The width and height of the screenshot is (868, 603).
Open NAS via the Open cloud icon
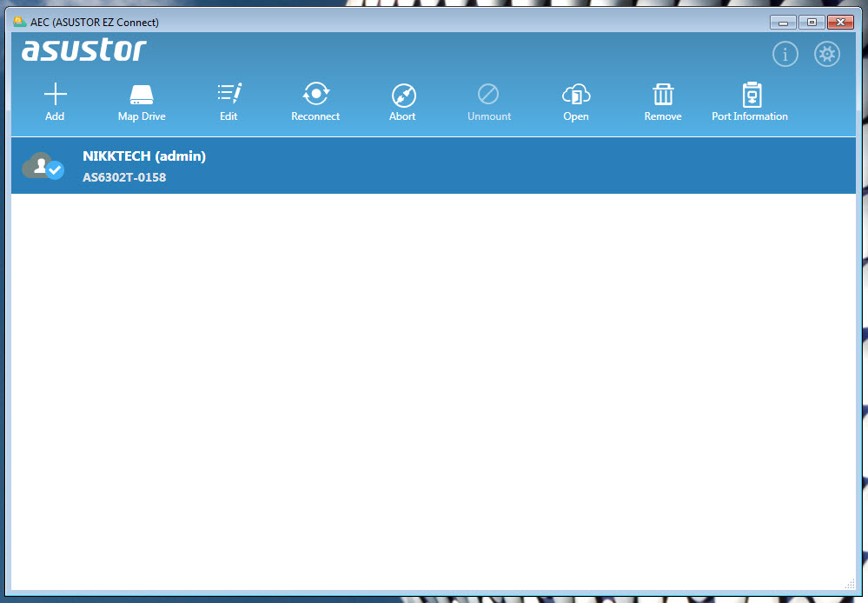coord(576,95)
